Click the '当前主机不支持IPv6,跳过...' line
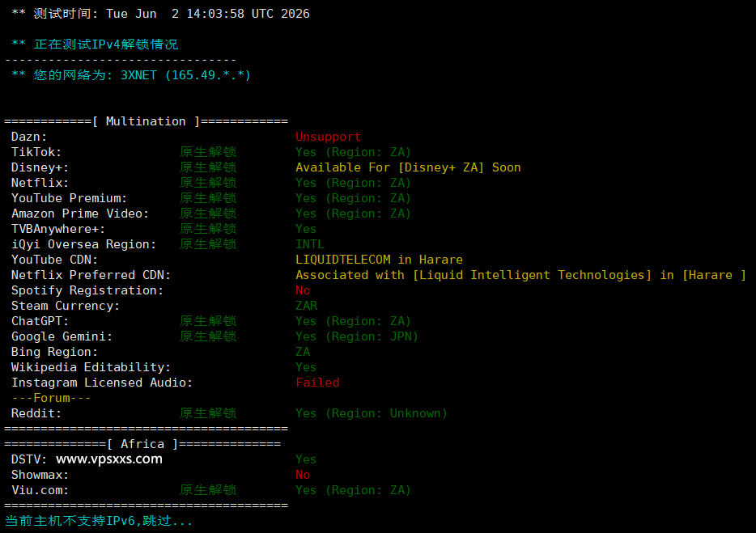The image size is (756, 533). 99,522
